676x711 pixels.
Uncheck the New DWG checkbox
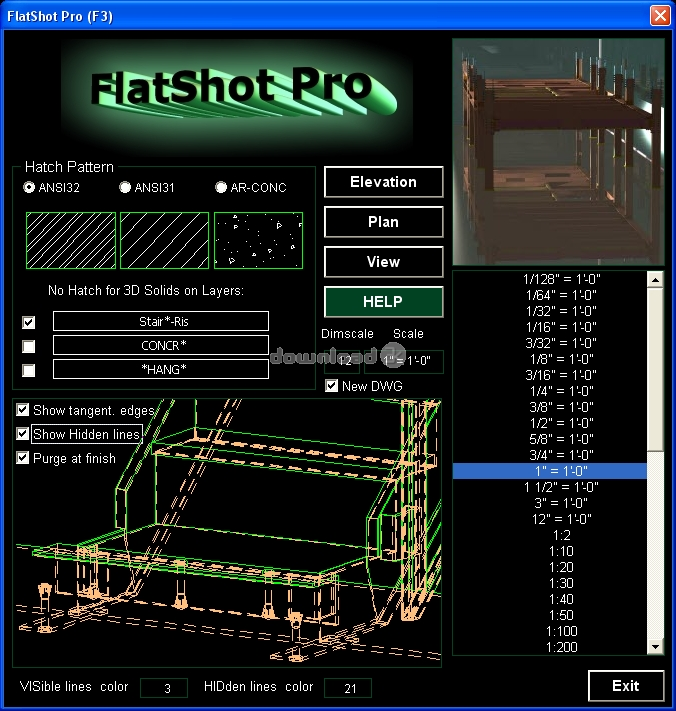click(x=332, y=385)
